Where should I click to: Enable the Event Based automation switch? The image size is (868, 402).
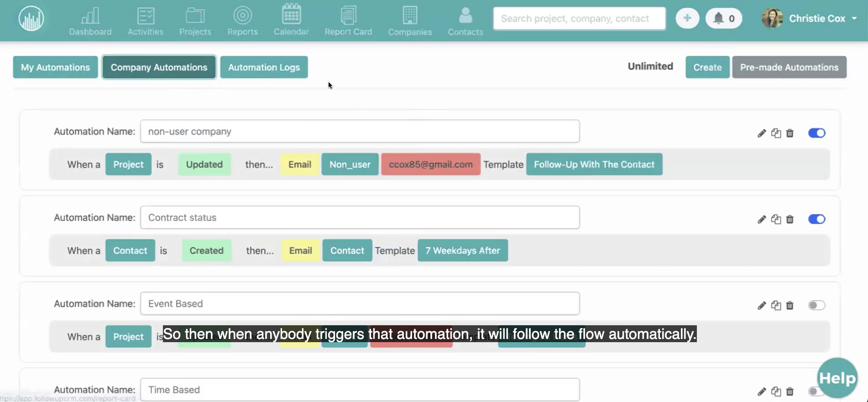(x=816, y=305)
